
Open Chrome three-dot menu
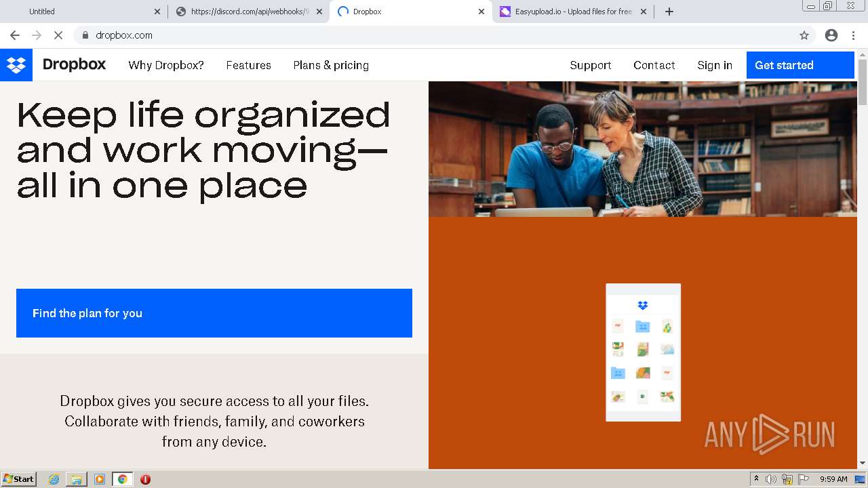(853, 35)
